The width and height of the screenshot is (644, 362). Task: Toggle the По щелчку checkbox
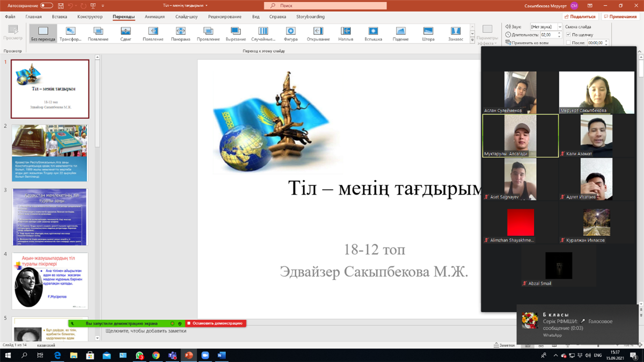pyautogui.click(x=568, y=34)
